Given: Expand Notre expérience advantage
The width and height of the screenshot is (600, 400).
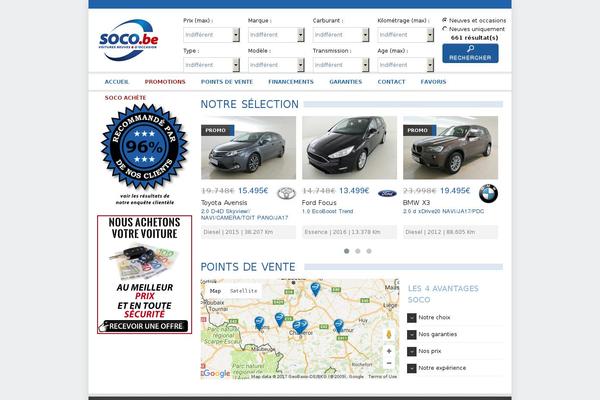Looking at the screenshot, I should tap(442, 368).
